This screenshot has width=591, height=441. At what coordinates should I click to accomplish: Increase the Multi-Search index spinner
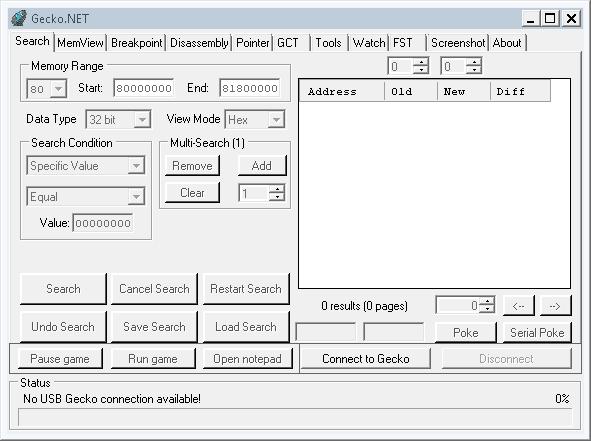coord(277,189)
